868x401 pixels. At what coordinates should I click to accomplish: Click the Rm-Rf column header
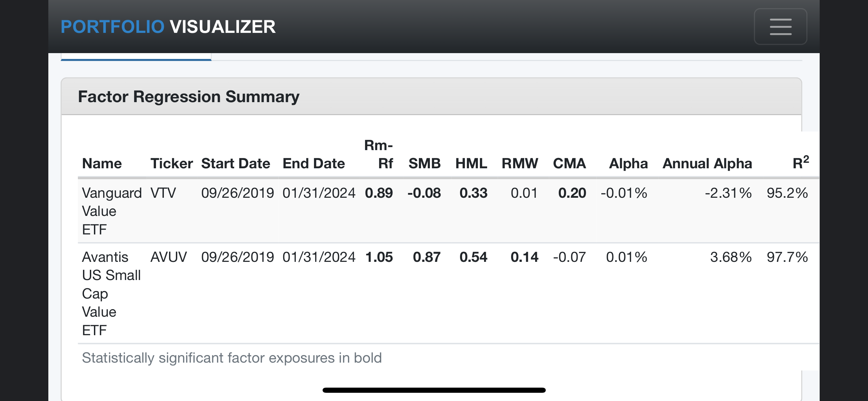tap(378, 154)
